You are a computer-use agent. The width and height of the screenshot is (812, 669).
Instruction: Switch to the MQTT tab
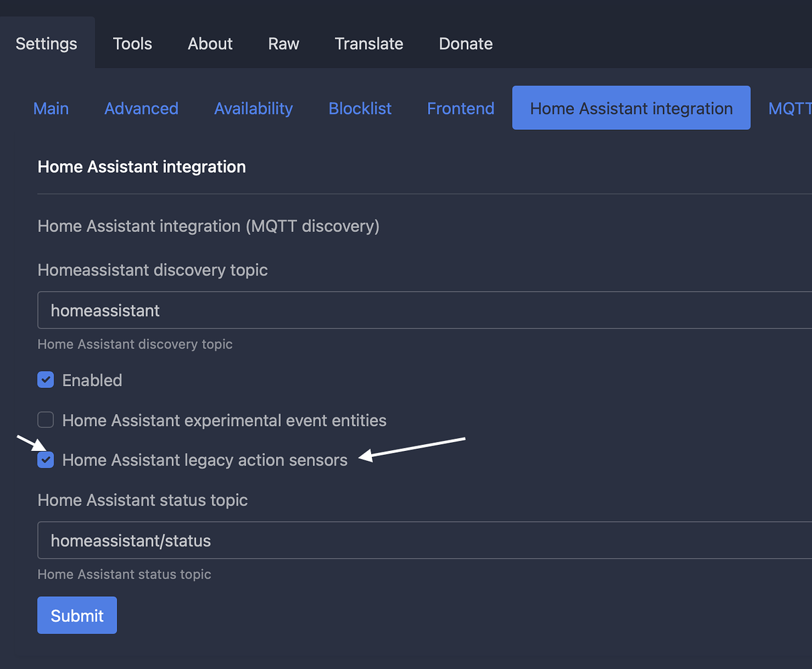789,108
